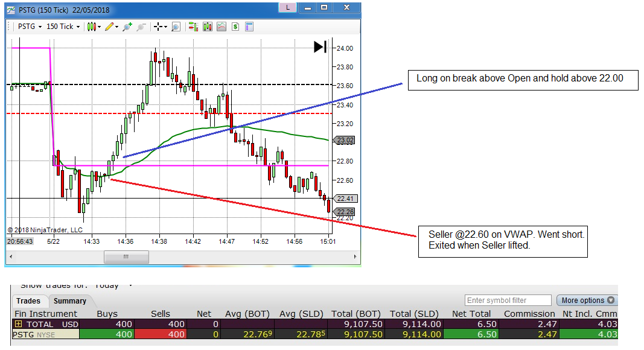
Task: Open the Indicators icon
Action: pyautogui.click(x=222, y=27)
